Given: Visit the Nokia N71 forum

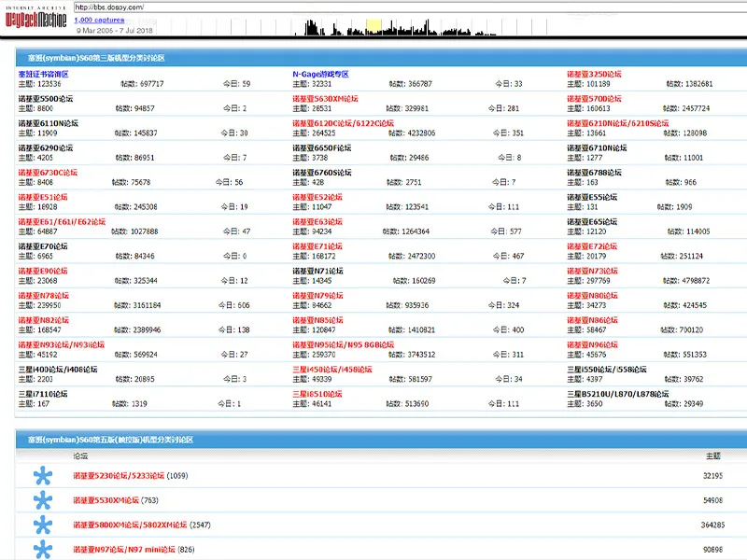Looking at the screenshot, I should click(x=317, y=271).
